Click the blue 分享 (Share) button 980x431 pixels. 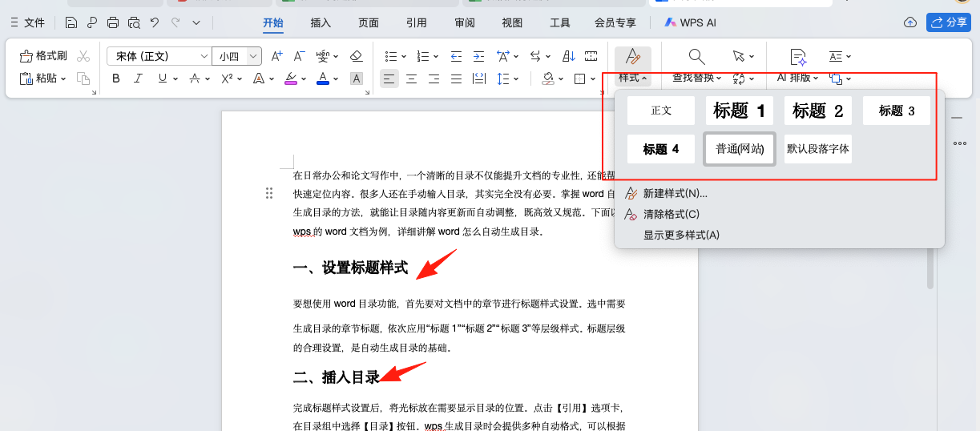coord(948,22)
